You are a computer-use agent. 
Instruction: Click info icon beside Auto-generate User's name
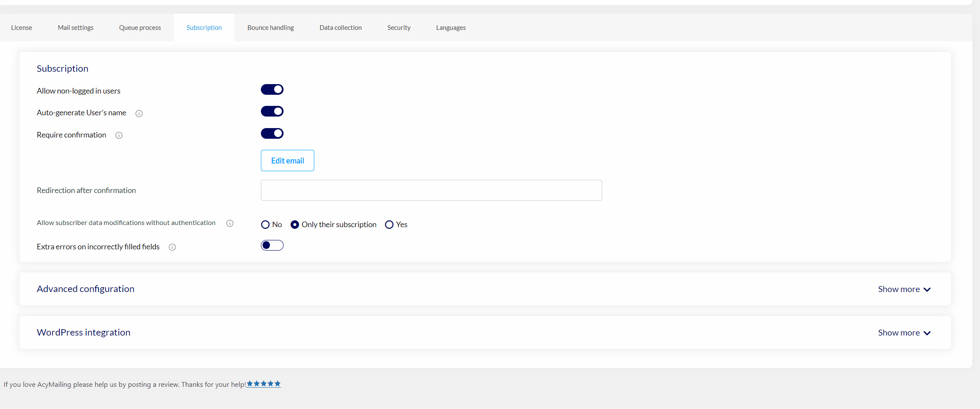point(139,114)
